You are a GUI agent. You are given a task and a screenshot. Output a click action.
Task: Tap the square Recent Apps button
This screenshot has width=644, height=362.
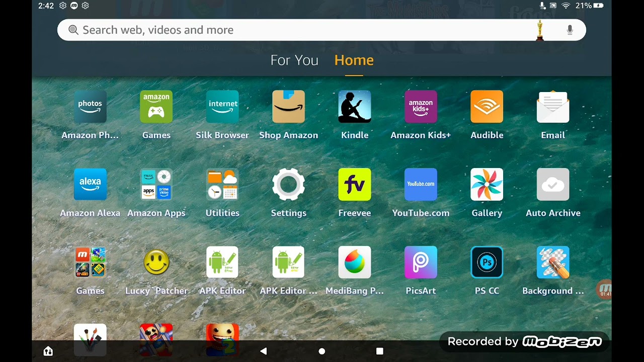(380, 351)
